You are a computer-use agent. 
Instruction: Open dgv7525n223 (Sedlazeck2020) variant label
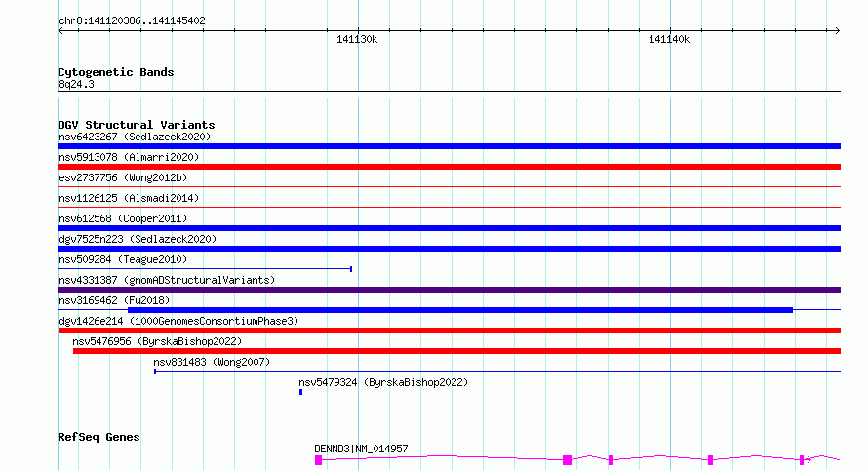click(138, 239)
